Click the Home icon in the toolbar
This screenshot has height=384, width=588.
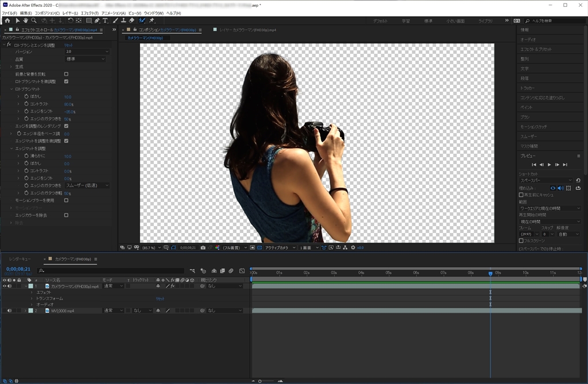pos(7,21)
